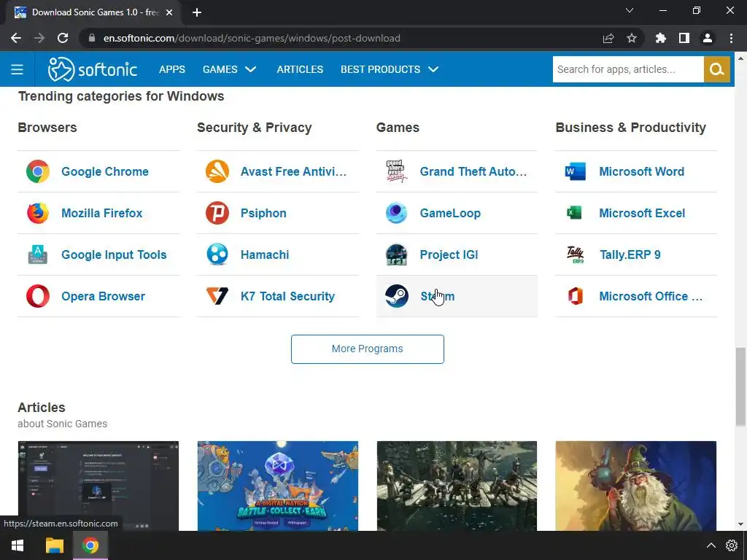Share this page via share icon
The width and height of the screenshot is (747, 560).
(608, 38)
